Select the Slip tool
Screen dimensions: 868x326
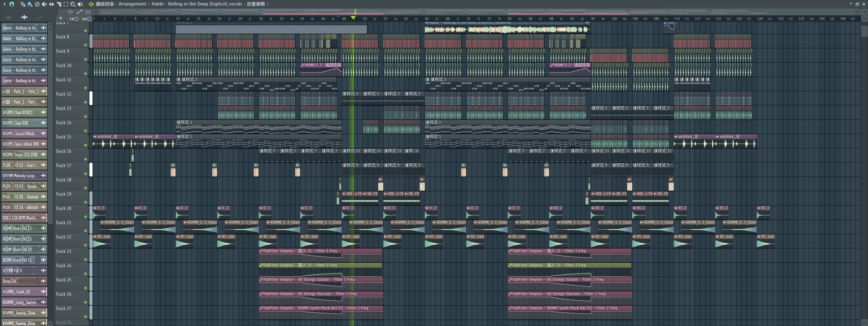[51, 4]
